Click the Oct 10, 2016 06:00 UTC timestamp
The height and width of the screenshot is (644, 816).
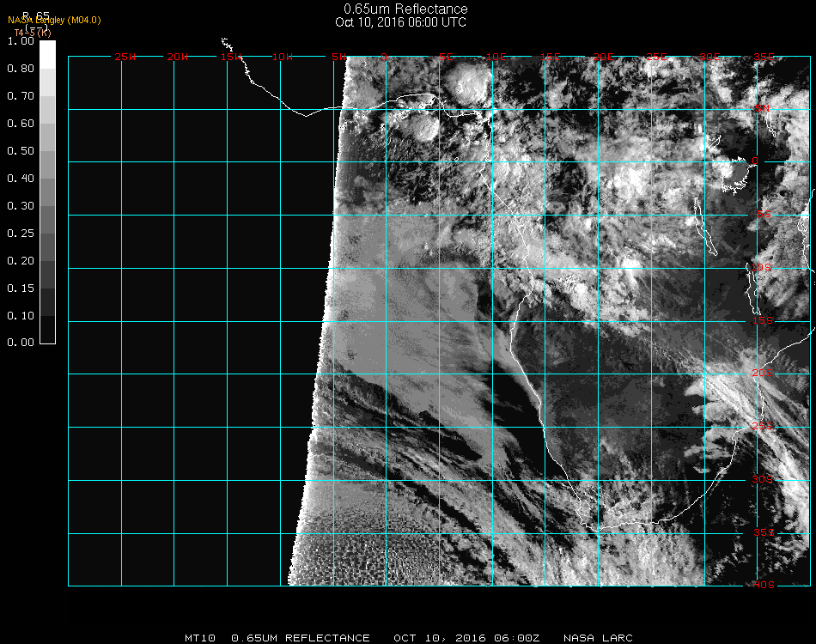(400, 22)
